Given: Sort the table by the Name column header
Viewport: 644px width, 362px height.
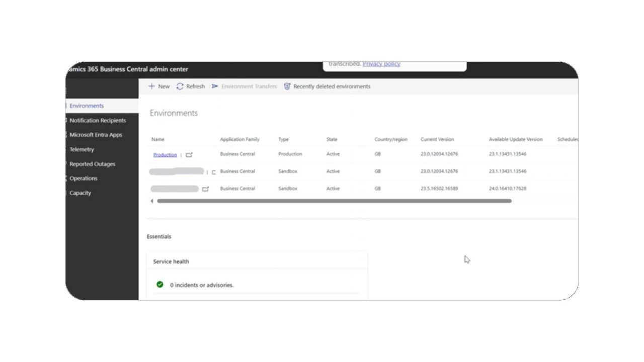Looking at the screenshot, I should coord(157,139).
